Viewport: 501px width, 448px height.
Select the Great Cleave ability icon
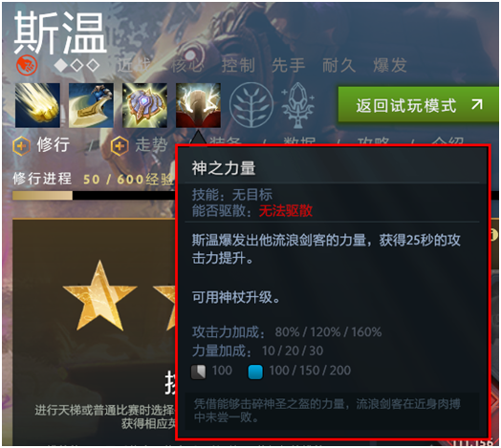tap(91, 105)
